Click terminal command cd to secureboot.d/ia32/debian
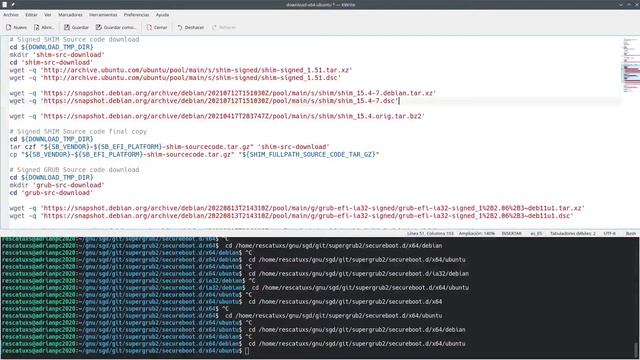640x360 pixels. click(358, 273)
